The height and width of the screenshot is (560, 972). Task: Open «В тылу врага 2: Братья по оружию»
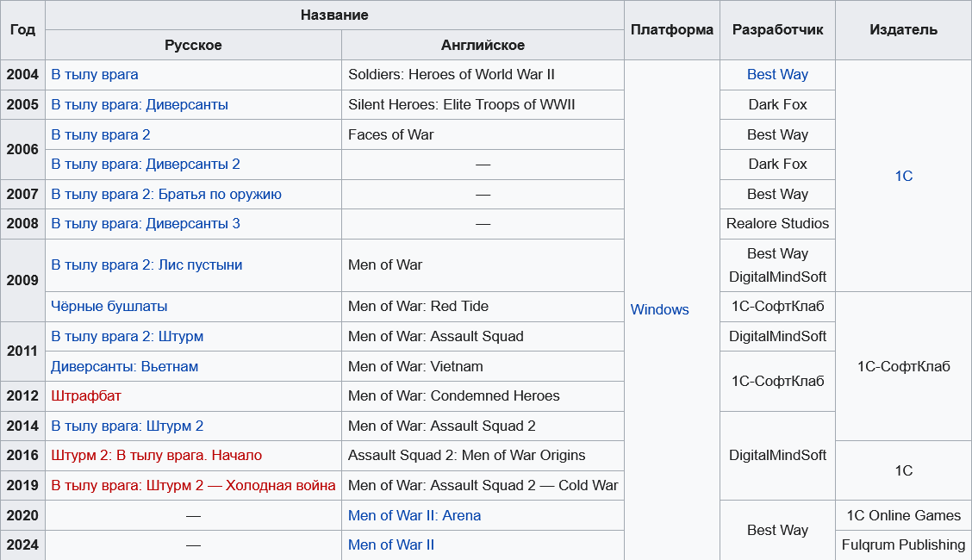tap(166, 195)
